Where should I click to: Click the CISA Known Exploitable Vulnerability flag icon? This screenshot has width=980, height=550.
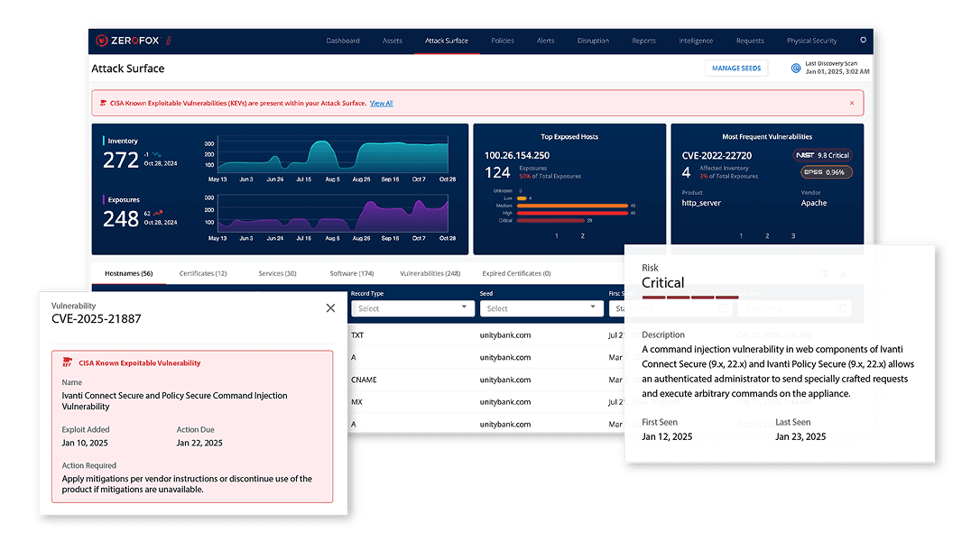67,362
